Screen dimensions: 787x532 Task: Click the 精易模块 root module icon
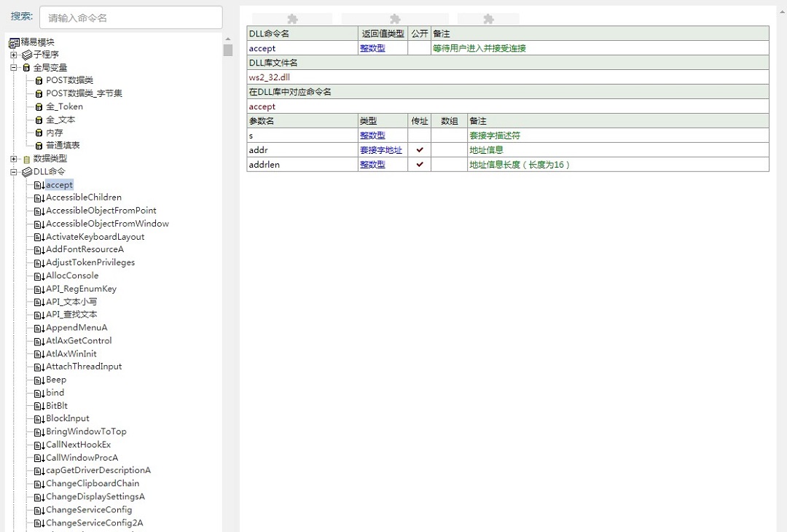pyautogui.click(x=14, y=43)
